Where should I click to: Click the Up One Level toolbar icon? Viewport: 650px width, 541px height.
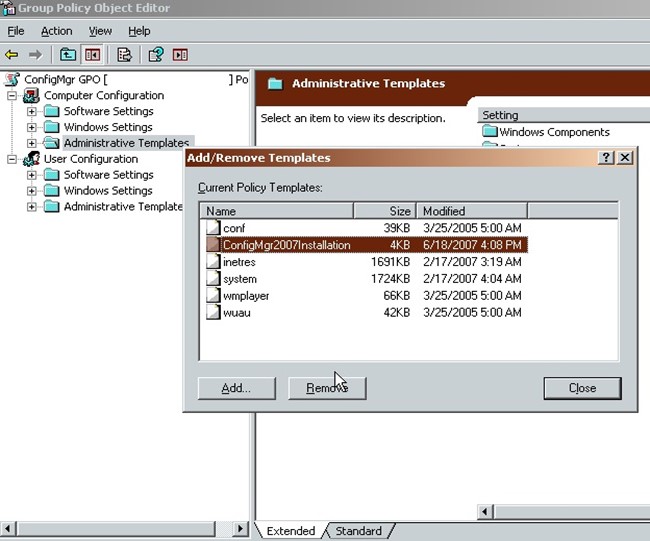[68, 55]
